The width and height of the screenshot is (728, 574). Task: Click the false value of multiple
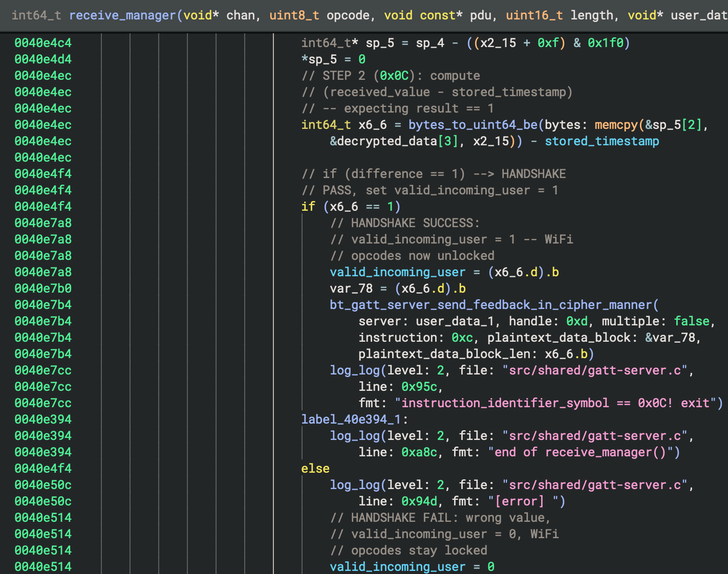pyautogui.click(x=692, y=321)
